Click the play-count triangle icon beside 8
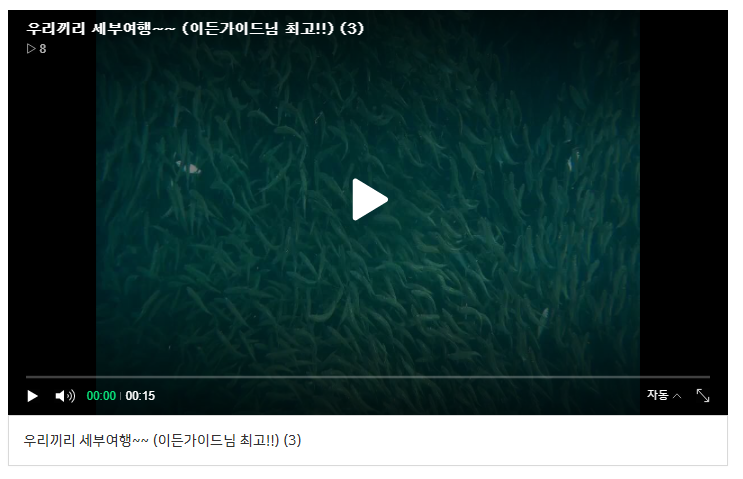 coord(31,48)
